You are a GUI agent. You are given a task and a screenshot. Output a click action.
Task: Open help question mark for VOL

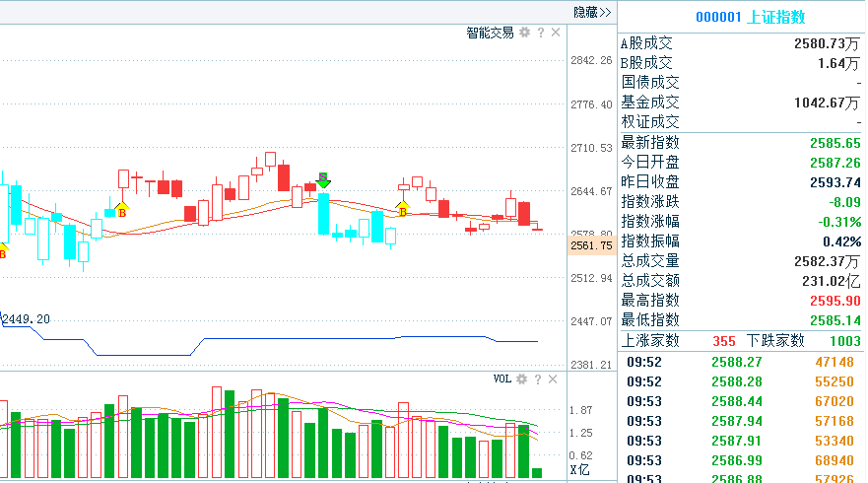pyautogui.click(x=538, y=379)
